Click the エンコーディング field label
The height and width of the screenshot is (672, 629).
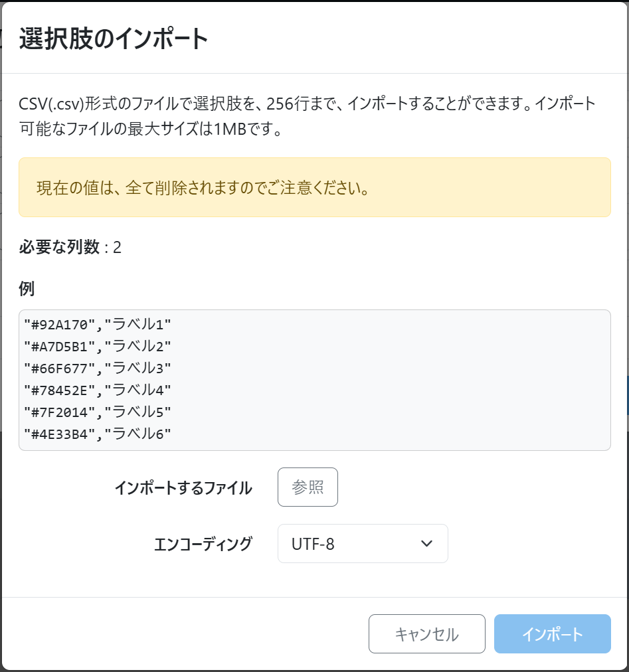203,545
